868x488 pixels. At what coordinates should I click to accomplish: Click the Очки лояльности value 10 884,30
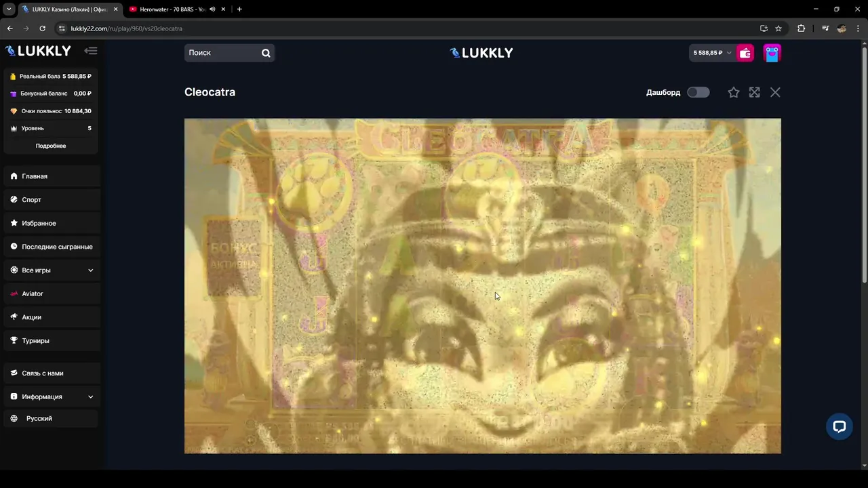78,111
